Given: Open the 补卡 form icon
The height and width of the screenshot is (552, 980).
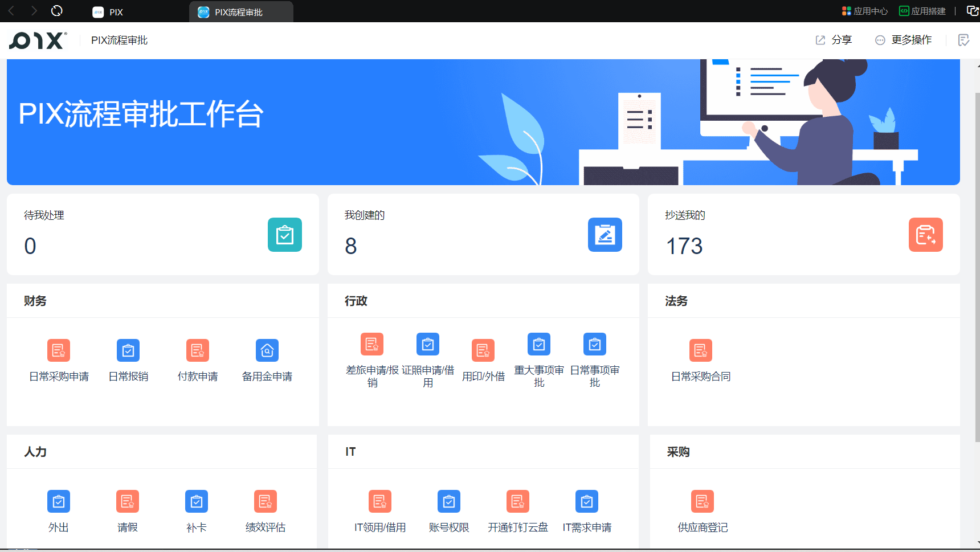Looking at the screenshot, I should (197, 501).
